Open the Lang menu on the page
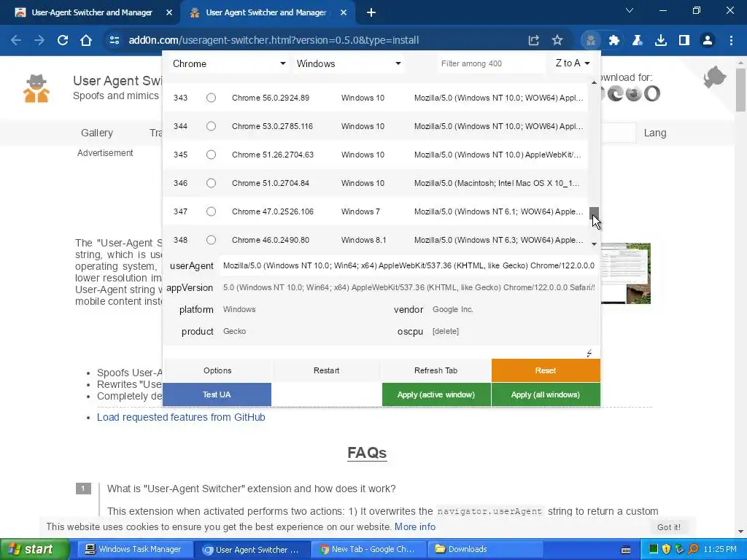Screen dimensions: 747x560 655,133
